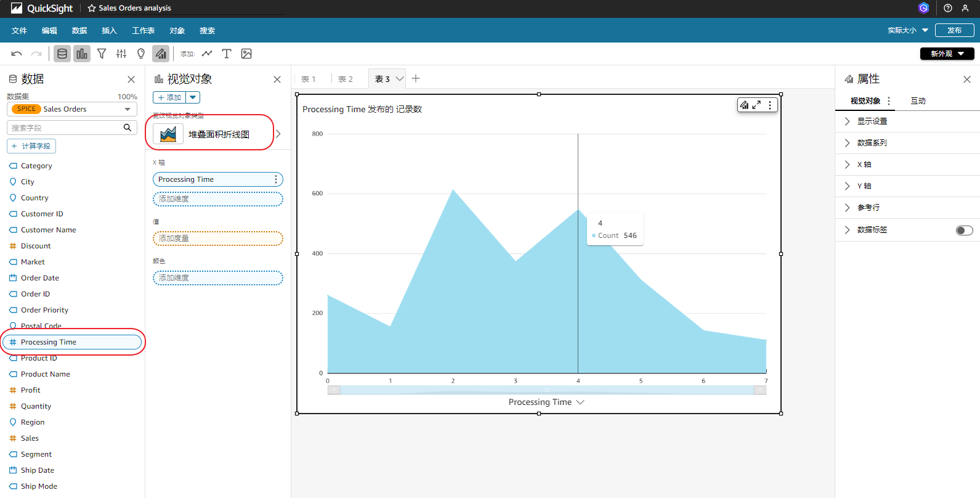980x498 pixels.
Task: Toggle the data panel database toolbar button
Action: coord(62,54)
